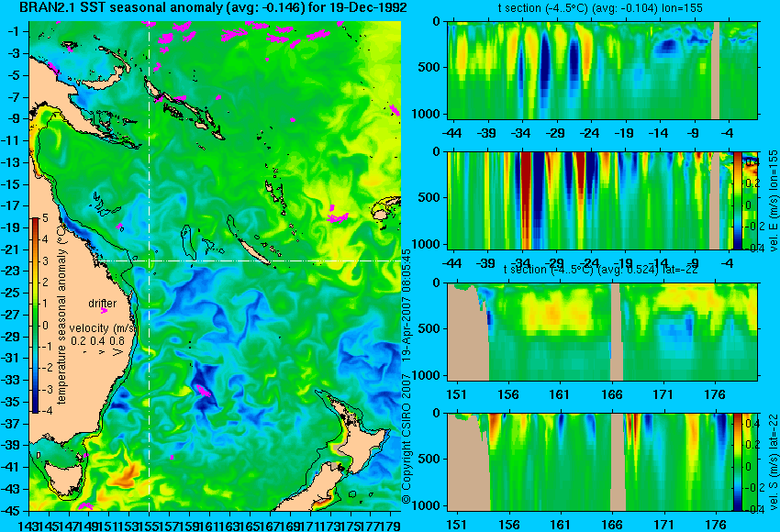
Task: Click the vel. S (m/s) colorbar
Action: coord(737,462)
